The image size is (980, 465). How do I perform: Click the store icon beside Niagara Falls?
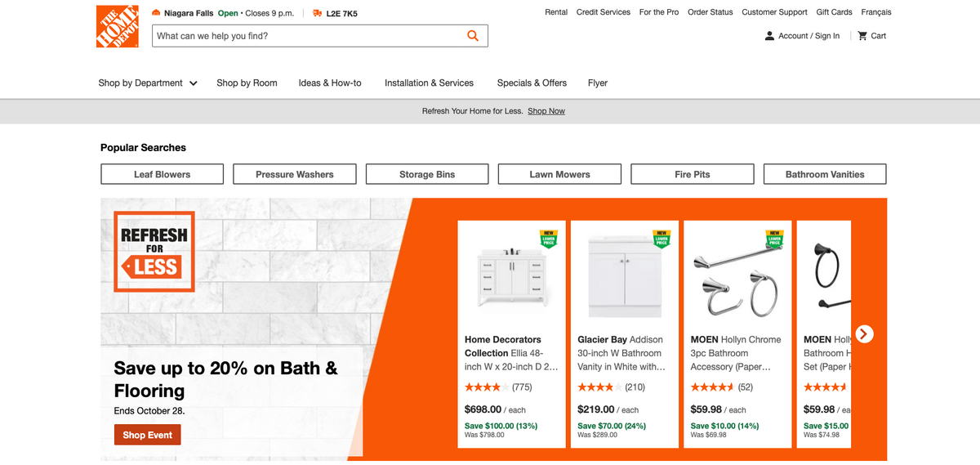[x=156, y=13]
